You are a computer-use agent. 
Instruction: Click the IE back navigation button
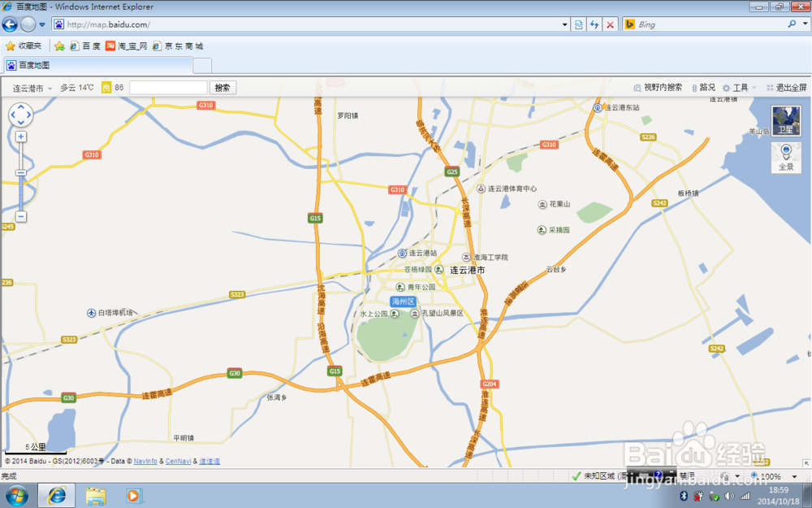pyautogui.click(x=10, y=24)
